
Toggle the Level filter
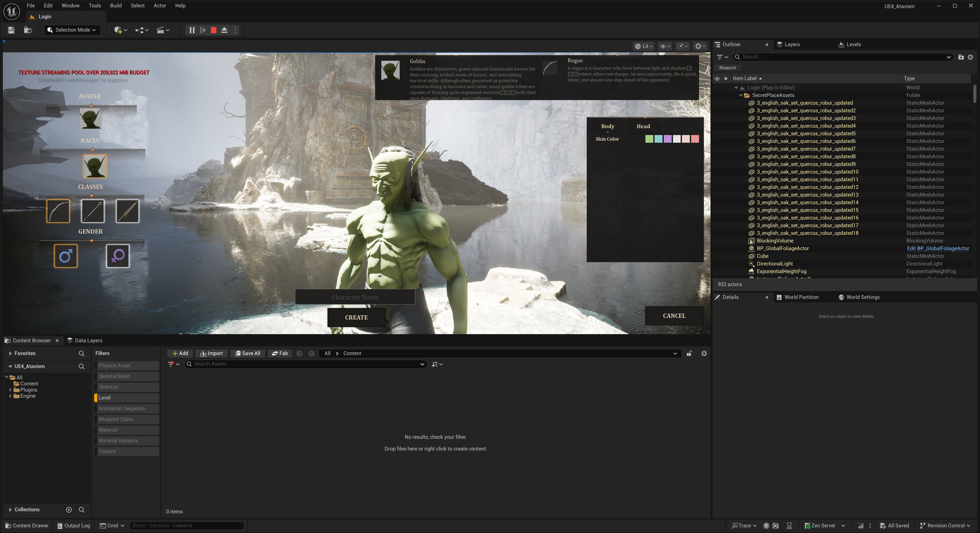tap(126, 397)
